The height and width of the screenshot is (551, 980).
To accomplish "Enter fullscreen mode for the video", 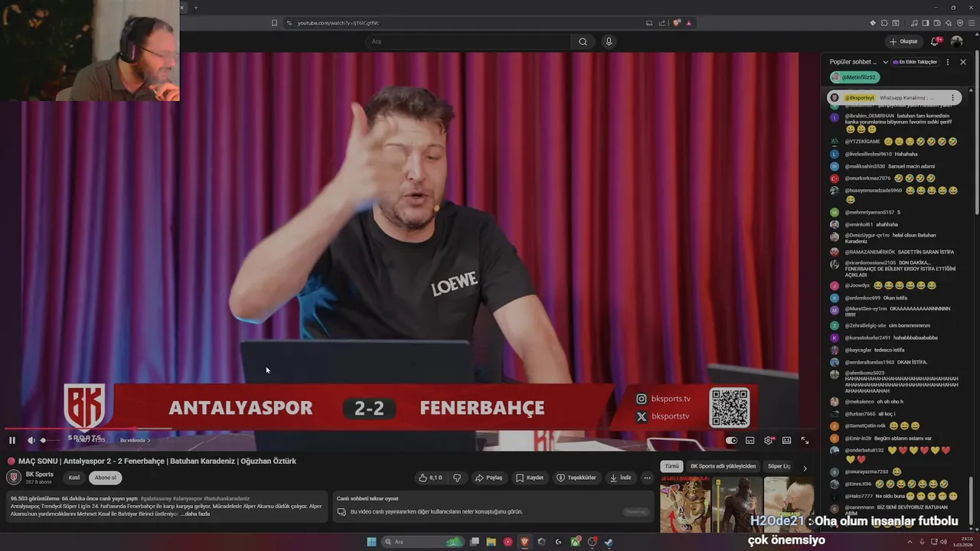I will (805, 440).
